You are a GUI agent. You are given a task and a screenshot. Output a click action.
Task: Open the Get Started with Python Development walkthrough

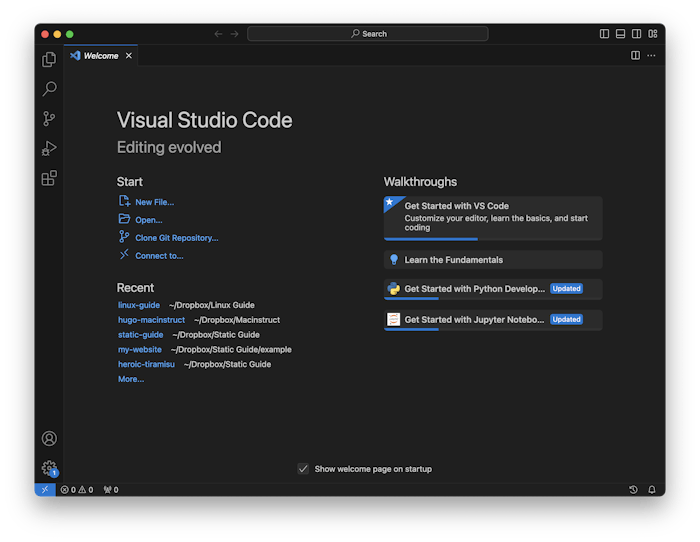click(474, 289)
